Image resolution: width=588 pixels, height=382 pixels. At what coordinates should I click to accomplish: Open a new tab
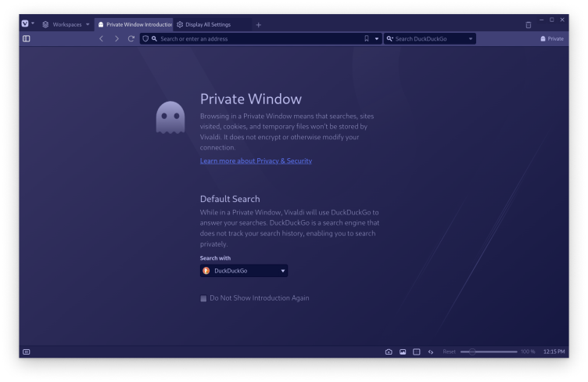click(259, 24)
